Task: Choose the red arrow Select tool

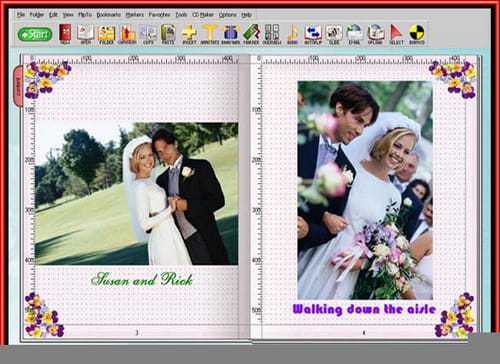Action: (x=396, y=34)
